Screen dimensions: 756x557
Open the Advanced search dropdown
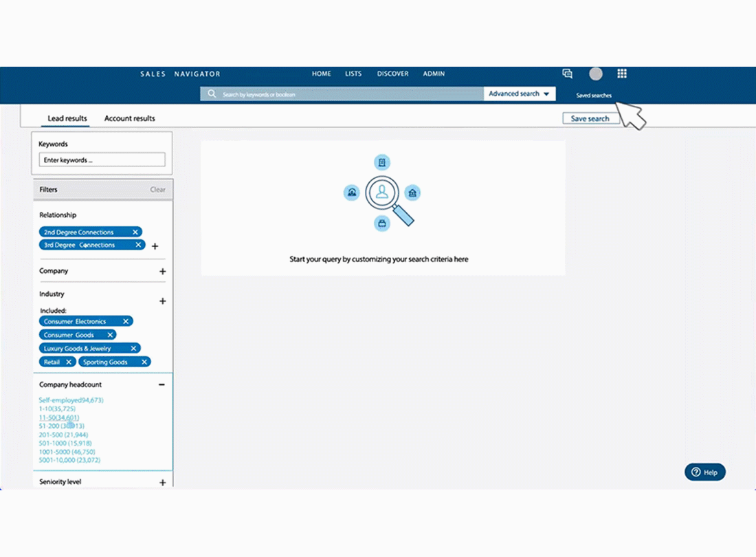coord(520,94)
